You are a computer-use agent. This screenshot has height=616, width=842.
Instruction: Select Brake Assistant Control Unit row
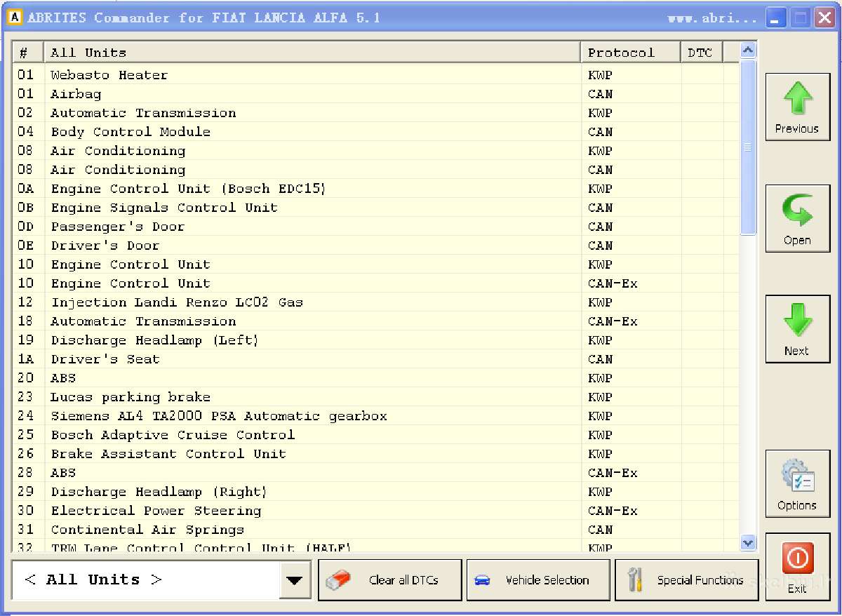[376, 454]
